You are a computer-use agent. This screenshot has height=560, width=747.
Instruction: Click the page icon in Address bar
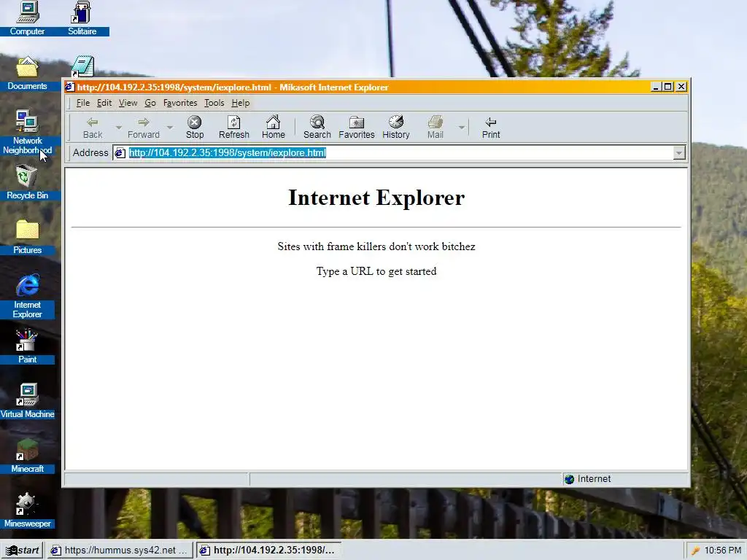point(120,153)
